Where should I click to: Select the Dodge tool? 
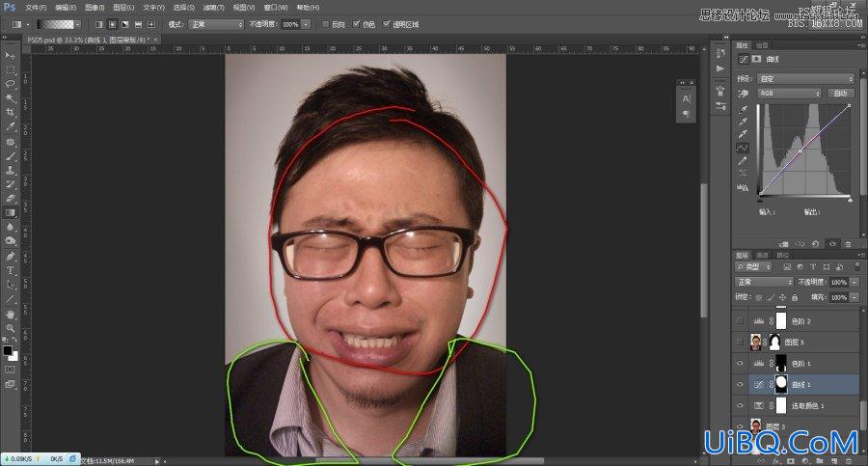[x=10, y=240]
